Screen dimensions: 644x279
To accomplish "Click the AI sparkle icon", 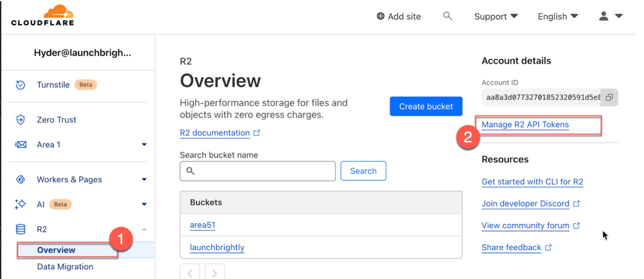I will [x=20, y=204].
